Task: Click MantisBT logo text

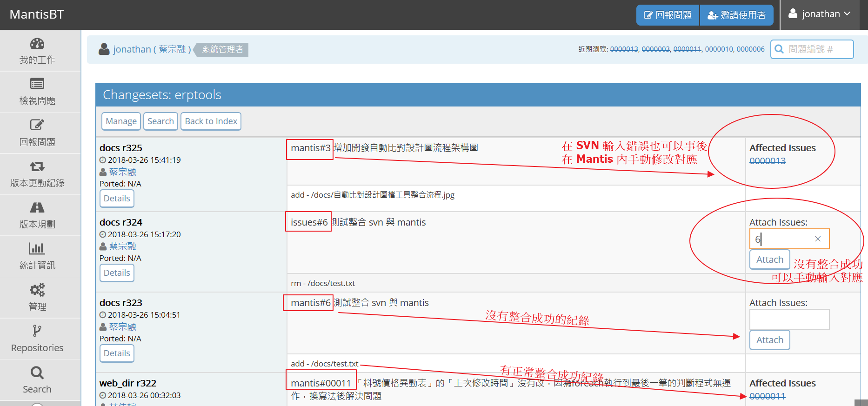Action: pyautogui.click(x=37, y=14)
